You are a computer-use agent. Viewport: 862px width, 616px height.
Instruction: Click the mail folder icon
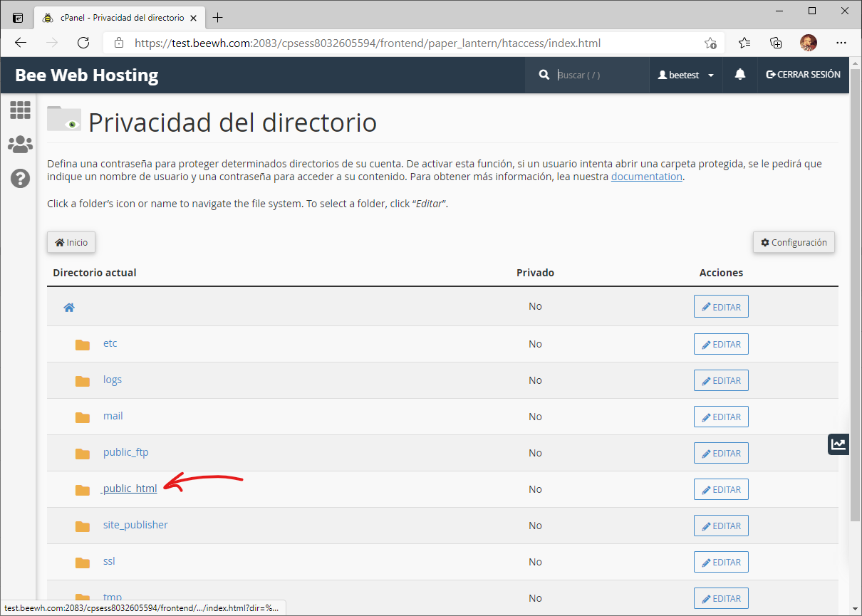[83, 417]
